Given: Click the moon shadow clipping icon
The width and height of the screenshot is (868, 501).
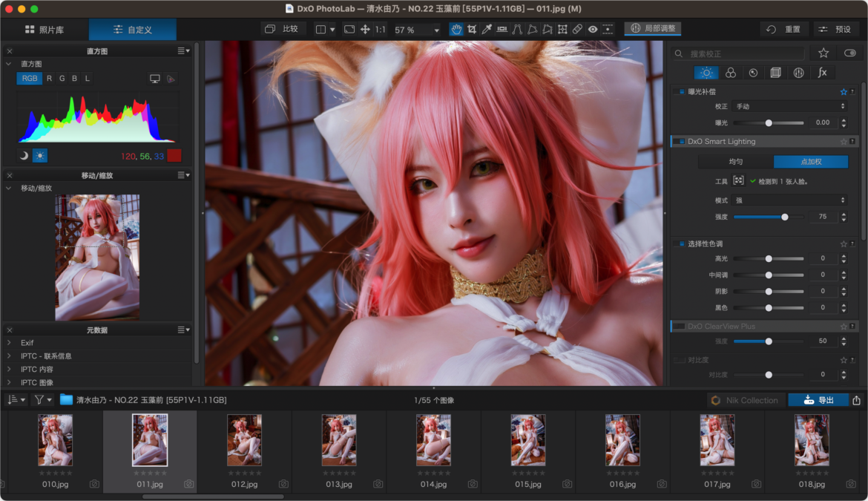Looking at the screenshot, I should coord(24,156).
